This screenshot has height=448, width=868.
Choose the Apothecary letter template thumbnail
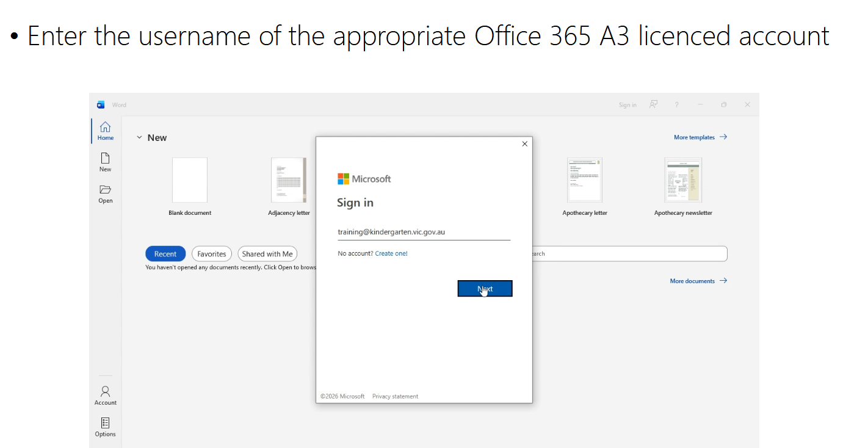pos(585,180)
